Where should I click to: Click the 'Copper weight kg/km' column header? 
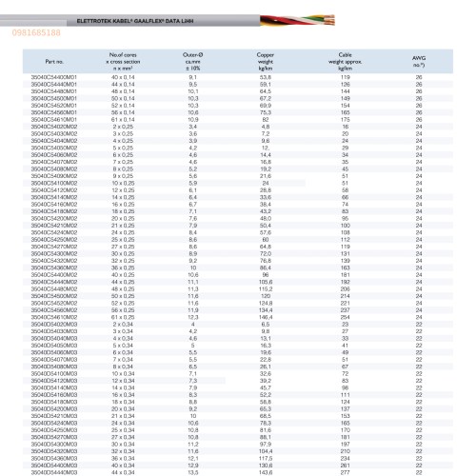266,62
